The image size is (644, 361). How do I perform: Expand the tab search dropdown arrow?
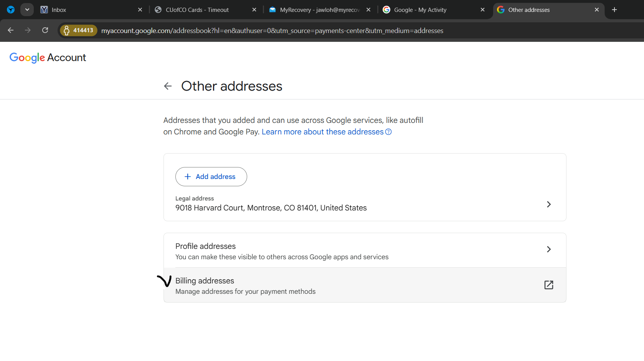click(x=27, y=10)
